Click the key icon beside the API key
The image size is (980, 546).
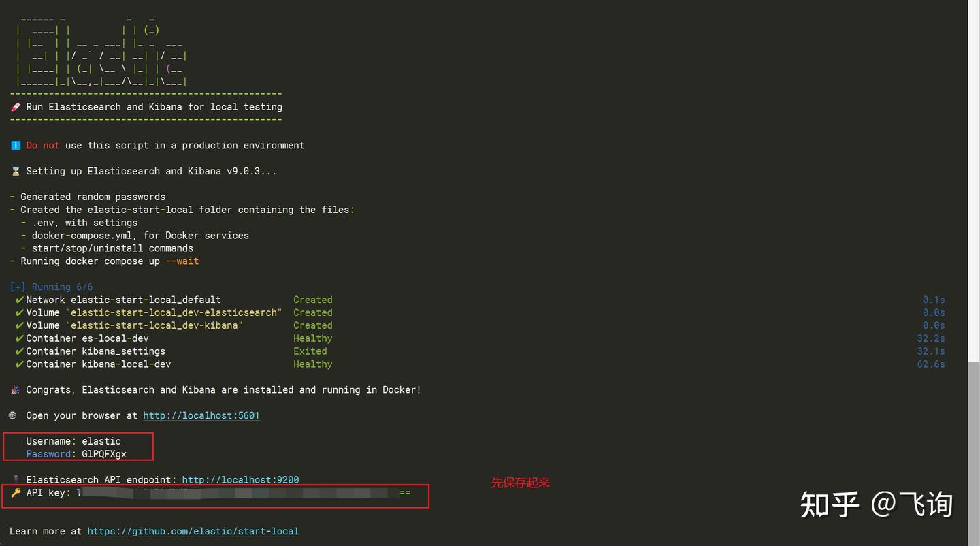pos(15,492)
